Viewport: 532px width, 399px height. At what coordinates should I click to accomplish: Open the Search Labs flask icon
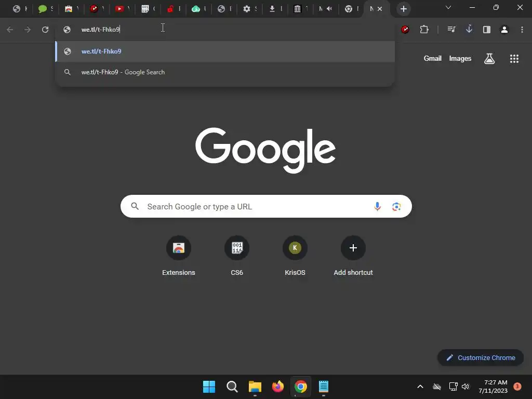[x=489, y=59]
